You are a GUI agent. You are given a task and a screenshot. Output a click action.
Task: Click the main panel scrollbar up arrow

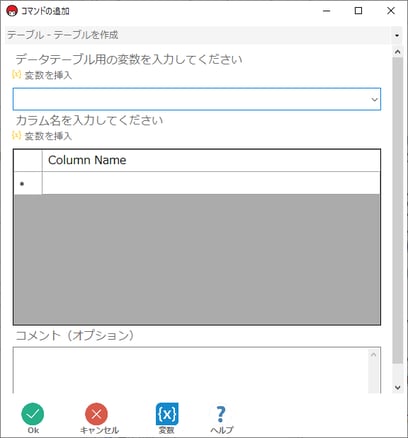pyautogui.click(x=397, y=52)
